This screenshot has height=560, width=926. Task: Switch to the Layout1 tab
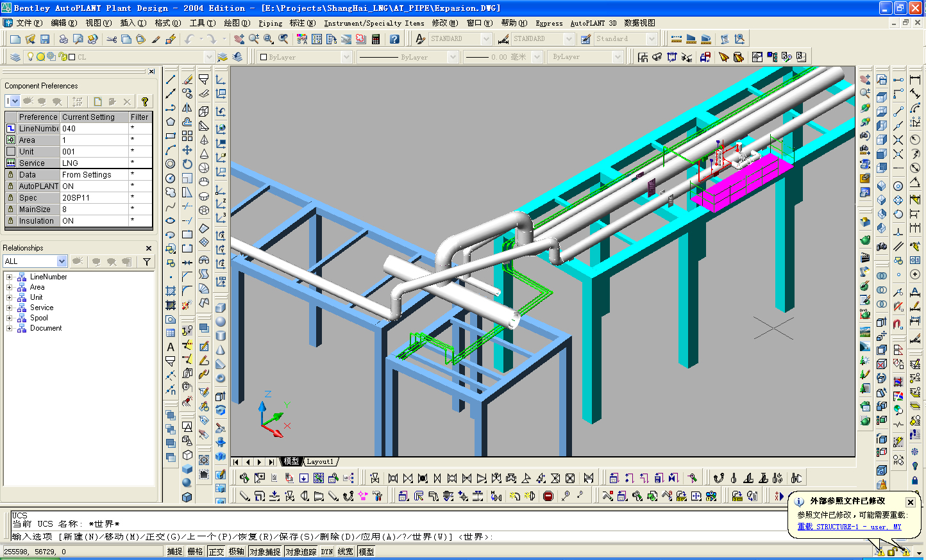[x=320, y=461]
